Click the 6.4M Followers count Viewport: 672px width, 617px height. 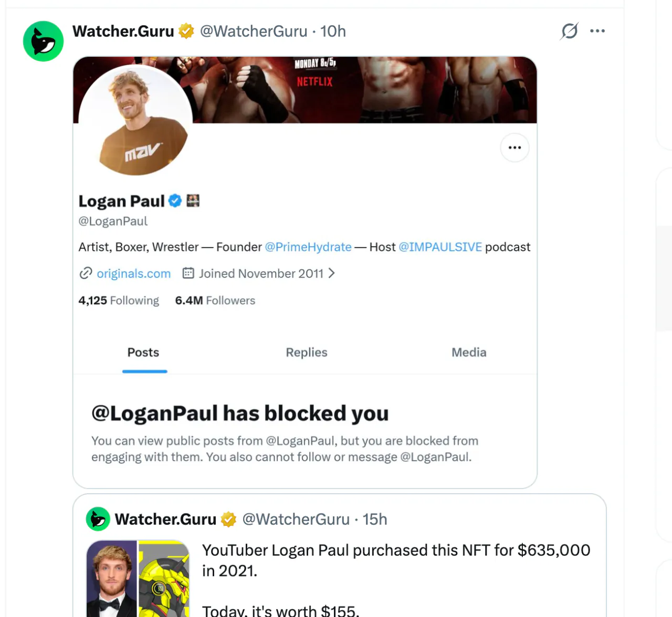215,301
